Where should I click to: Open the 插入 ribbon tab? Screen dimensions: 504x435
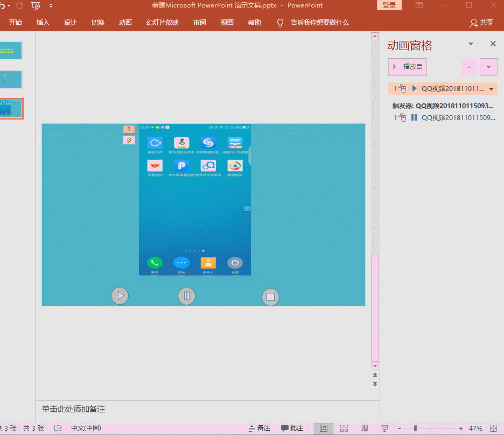point(43,22)
